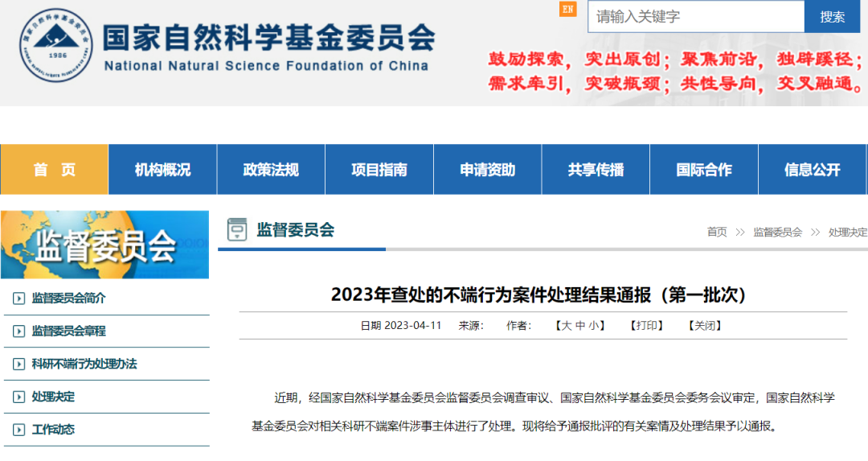Open the 申请资助 navigation menu
This screenshot has height=461, width=868.
point(488,170)
